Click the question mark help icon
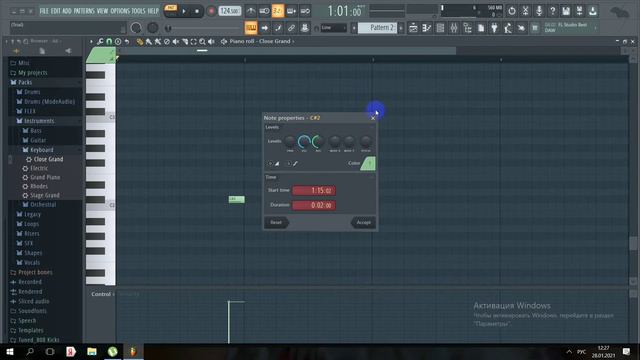 (552, 11)
